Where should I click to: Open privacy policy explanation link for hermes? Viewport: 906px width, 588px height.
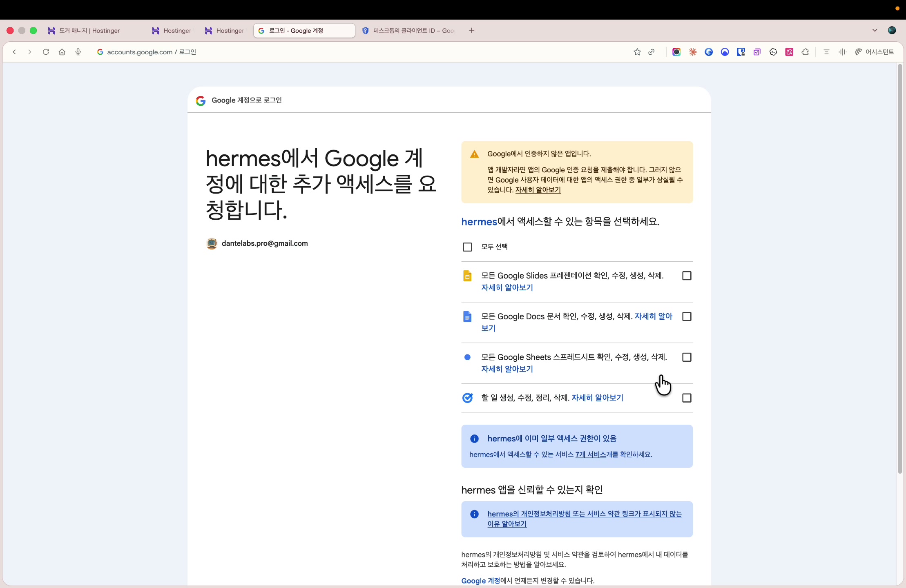(585, 519)
